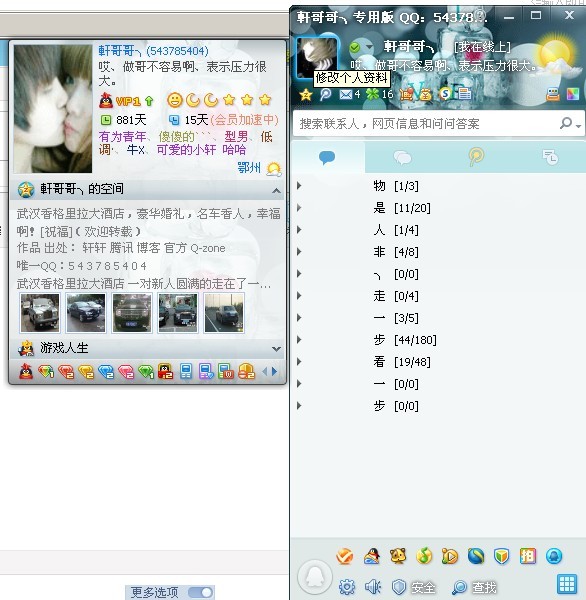Switch to the Weibo tab
This screenshot has width=586, height=600.
[x=476, y=157]
